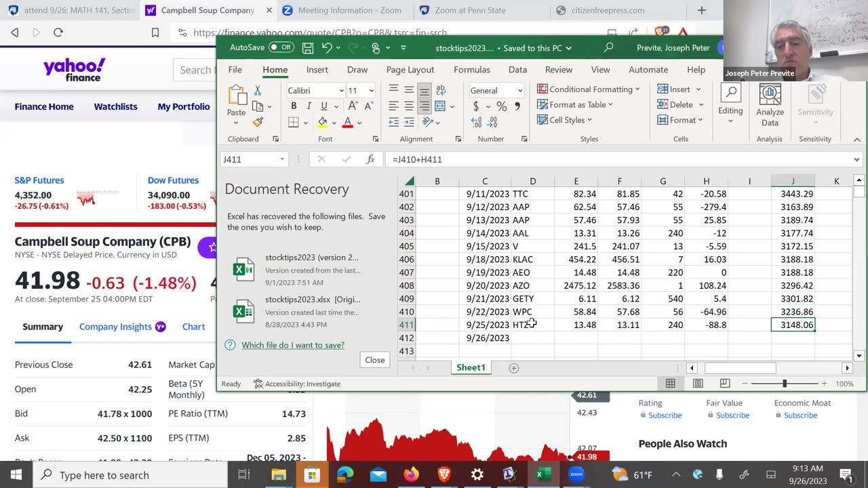Click the Decrease Font Size icon

[x=369, y=106]
